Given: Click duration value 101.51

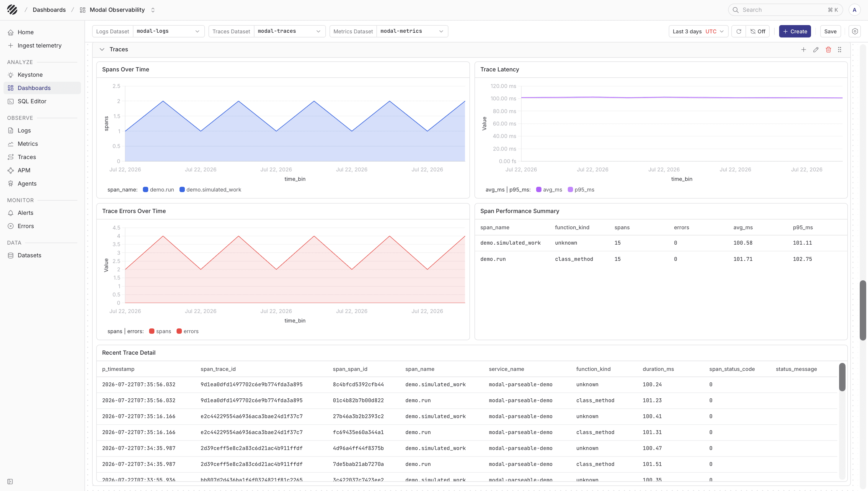Looking at the screenshot, I should 652,464.
